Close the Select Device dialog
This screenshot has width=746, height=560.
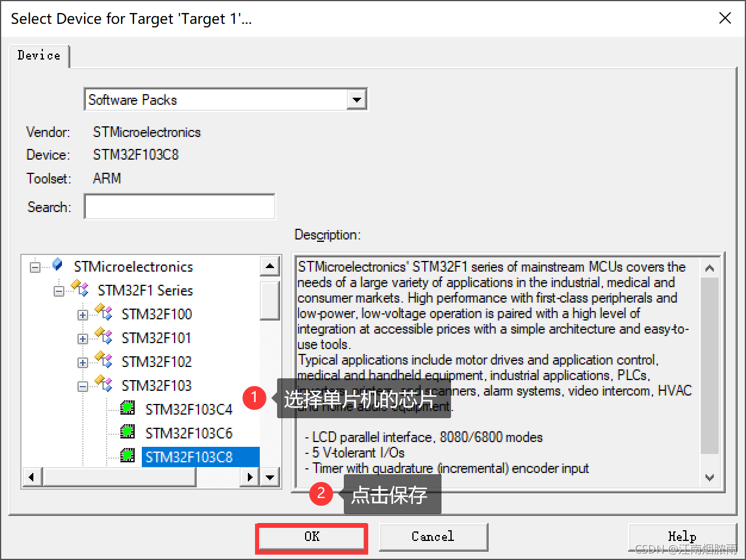pos(725,18)
